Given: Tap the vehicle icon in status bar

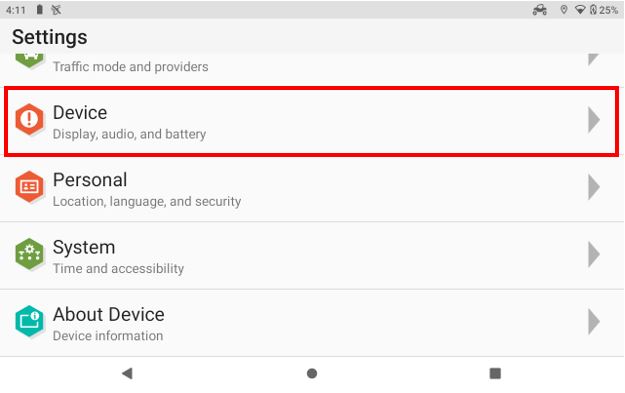Looking at the screenshot, I should pyautogui.click(x=540, y=10).
